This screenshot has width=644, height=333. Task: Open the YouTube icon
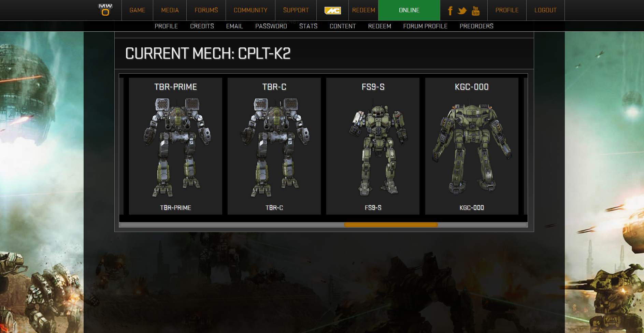(x=475, y=11)
